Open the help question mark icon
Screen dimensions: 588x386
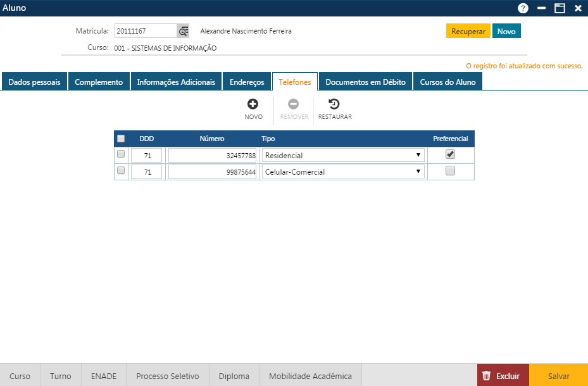[523, 8]
